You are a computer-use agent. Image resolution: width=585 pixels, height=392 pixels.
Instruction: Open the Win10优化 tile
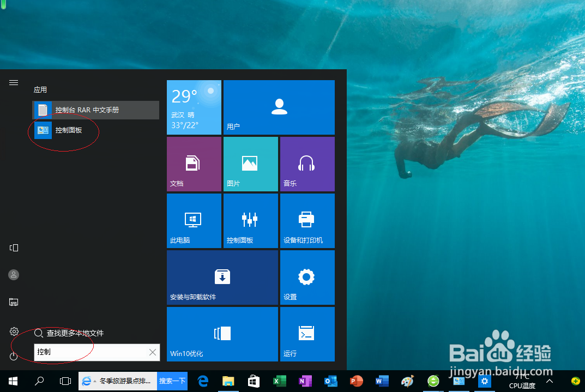(222, 334)
